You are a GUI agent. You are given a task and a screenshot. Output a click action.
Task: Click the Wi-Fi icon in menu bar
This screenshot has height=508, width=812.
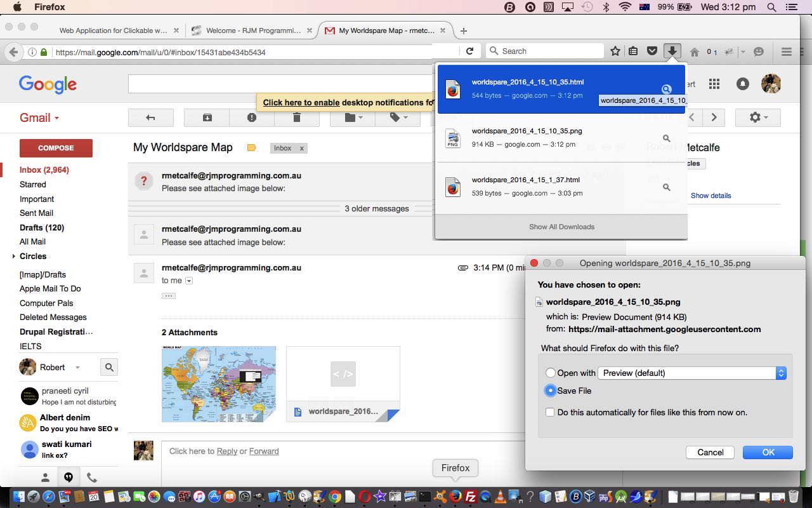point(625,7)
